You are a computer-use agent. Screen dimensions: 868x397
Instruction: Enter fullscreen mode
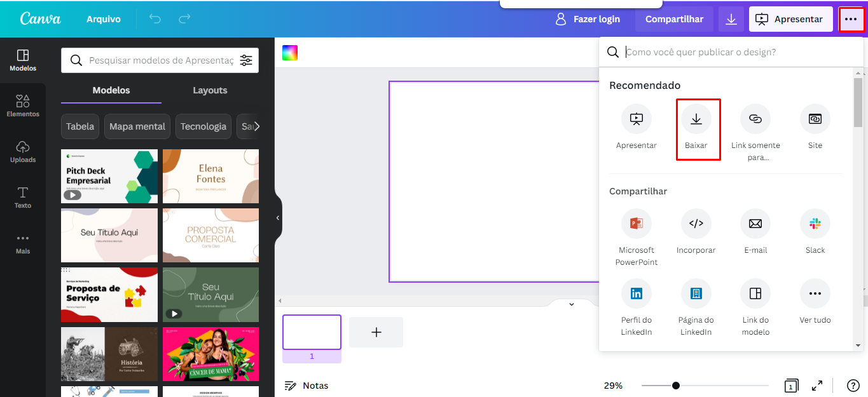pyautogui.click(x=818, y=386)
